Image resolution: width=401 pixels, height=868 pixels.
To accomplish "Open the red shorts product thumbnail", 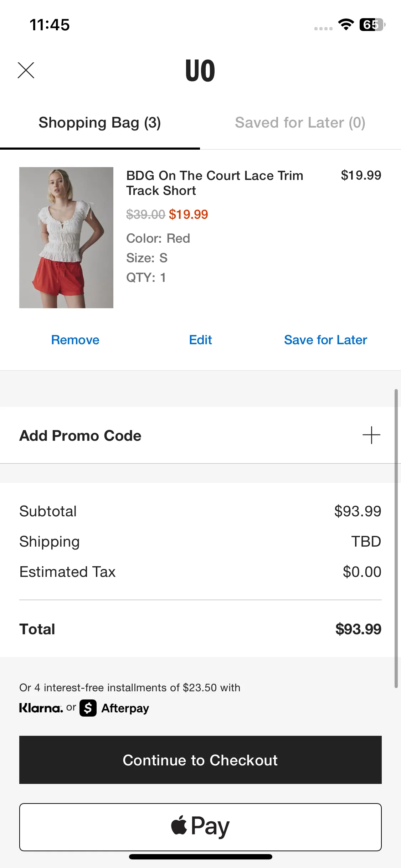I will pos(66,238).
